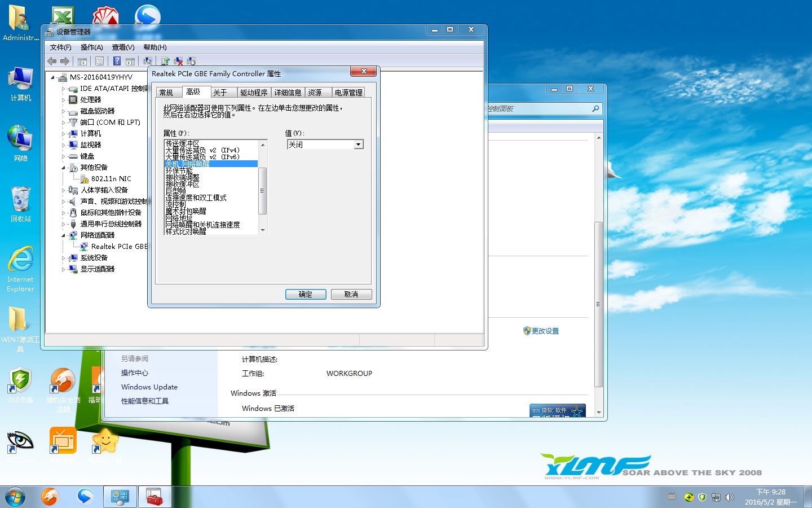Expand the 磁盘驱动器 tree node
The image size is (812, 508).
tap(63, 111)
